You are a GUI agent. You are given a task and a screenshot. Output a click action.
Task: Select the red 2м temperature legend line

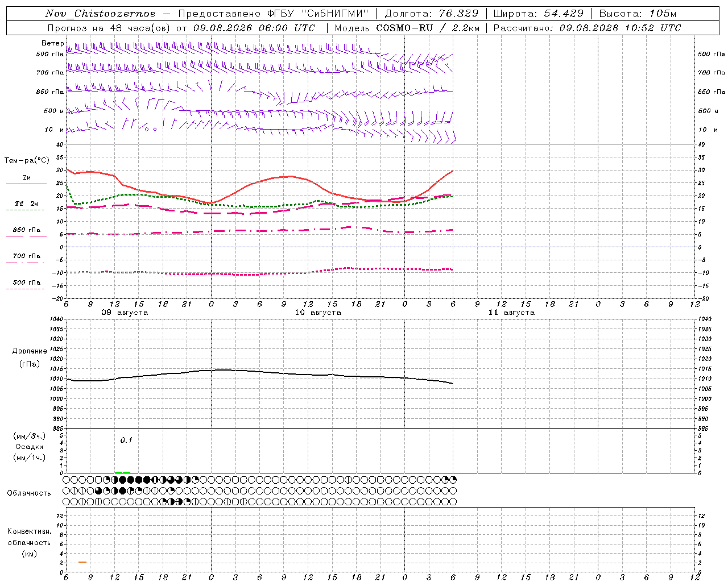[26, 184]
